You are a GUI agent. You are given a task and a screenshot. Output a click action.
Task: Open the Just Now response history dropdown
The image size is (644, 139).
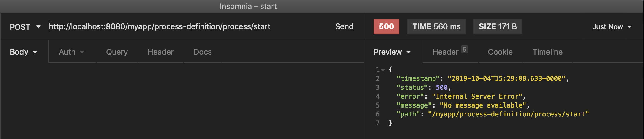(x=612, y=27)
